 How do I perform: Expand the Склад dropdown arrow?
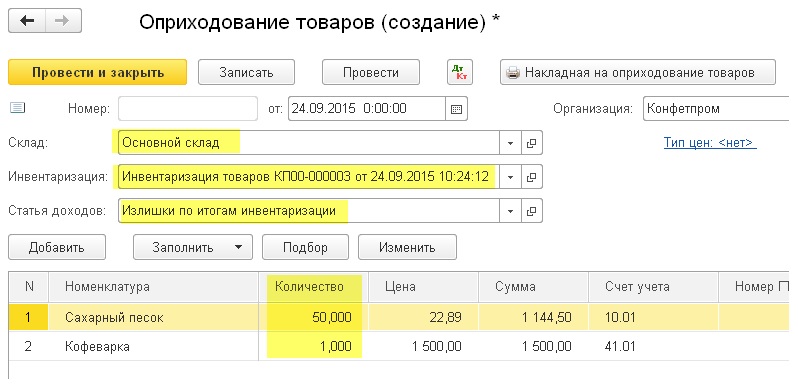click(510, 143)
